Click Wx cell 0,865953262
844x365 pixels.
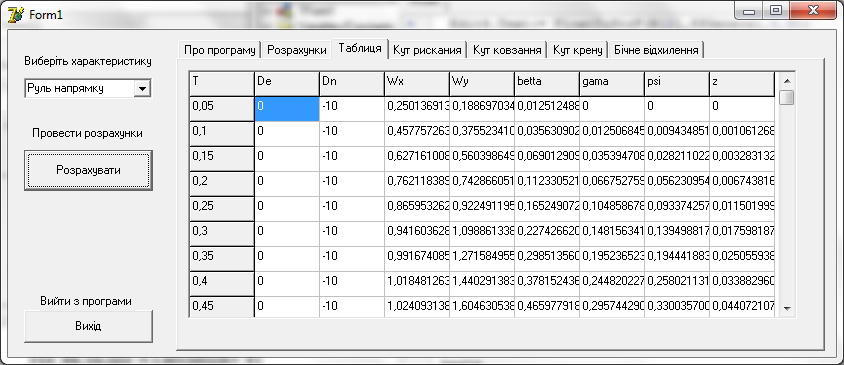[417, 209]
